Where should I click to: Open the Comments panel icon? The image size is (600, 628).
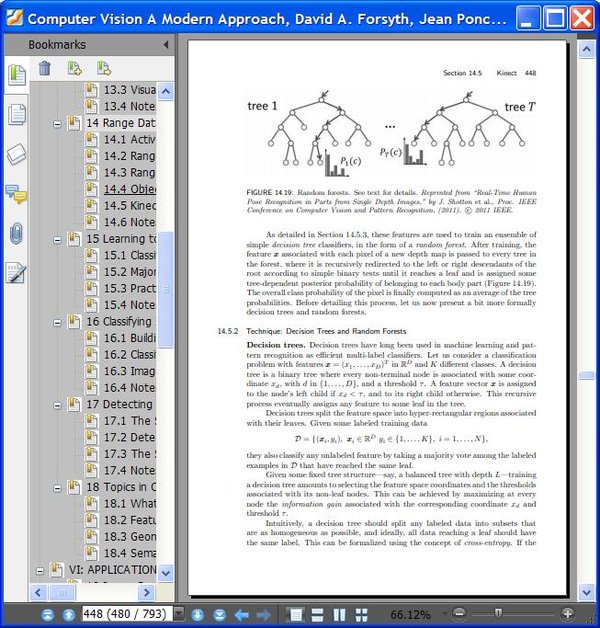coord(16,194)
